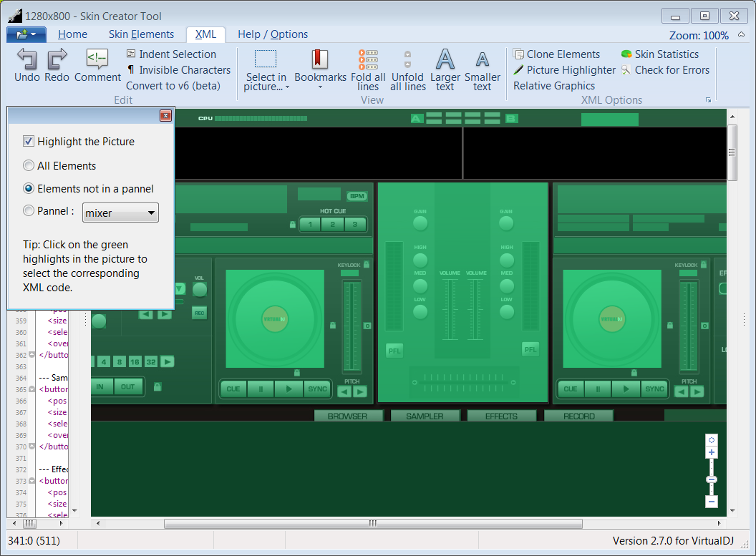The image size is (756, 556).
Task: Click the Unfold all lines icon
Action: click(407, 59)
